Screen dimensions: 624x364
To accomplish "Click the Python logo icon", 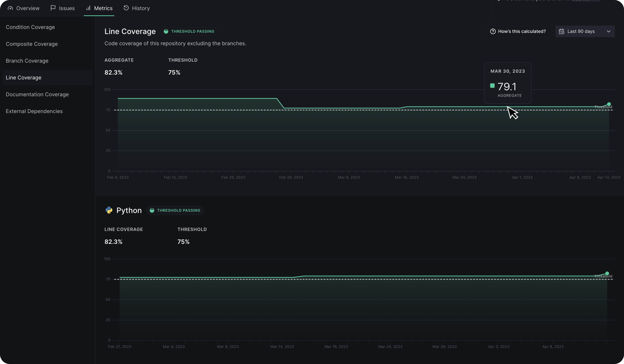I will [x=109, y=210].
